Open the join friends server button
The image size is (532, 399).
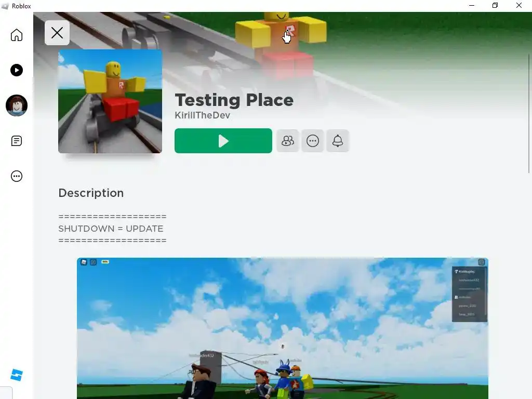(288, 141)
